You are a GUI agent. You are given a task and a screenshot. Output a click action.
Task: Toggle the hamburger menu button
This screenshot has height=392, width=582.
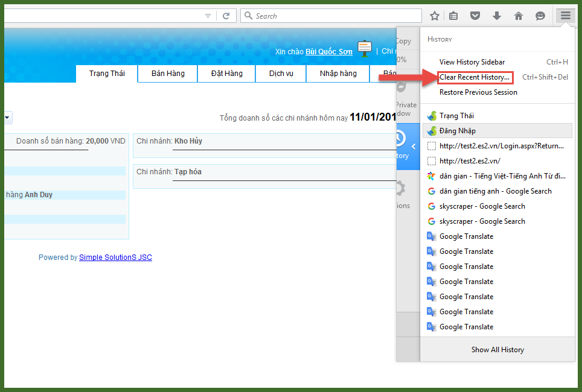tap(566, 16)
